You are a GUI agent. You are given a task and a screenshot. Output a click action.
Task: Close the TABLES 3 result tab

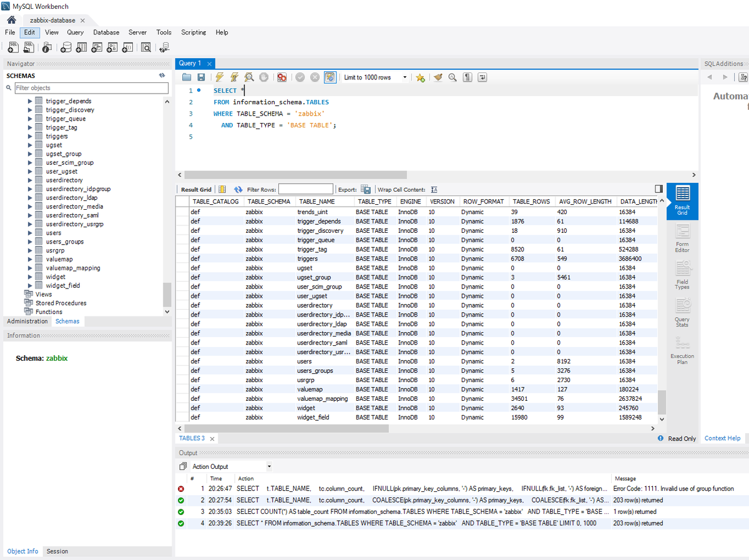(212, 439)
